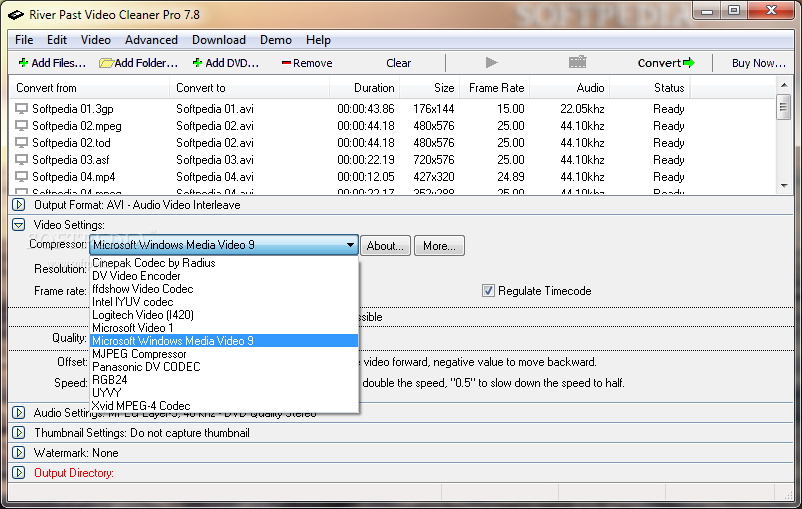Click the 24.89 frame rate cell

(510, 176)
